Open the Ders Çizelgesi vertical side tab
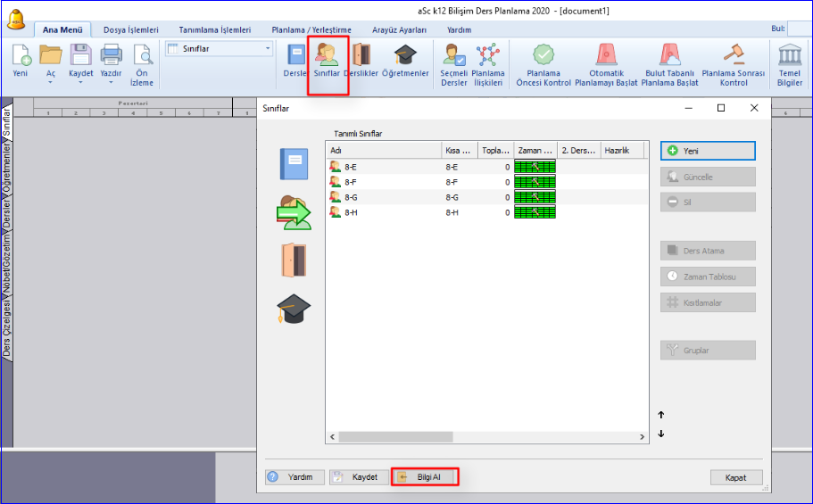Viewport: 813px width, 504px height. coord(7,329)
